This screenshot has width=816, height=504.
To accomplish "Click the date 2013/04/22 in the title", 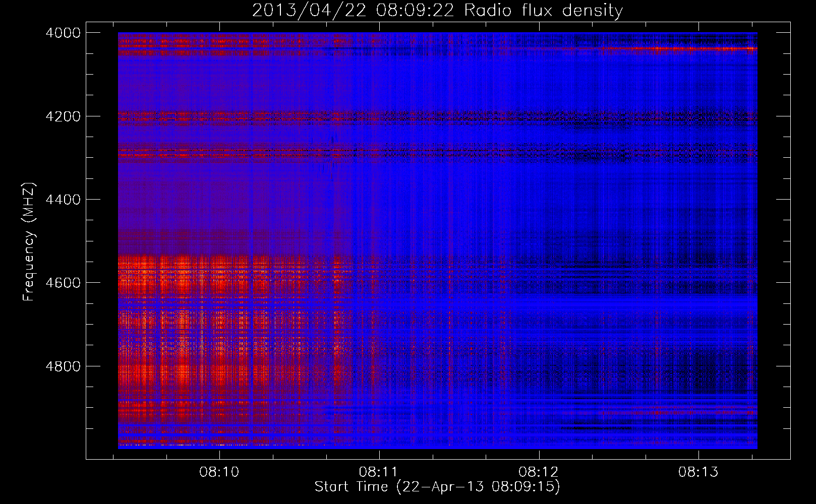I will [309, 11].
